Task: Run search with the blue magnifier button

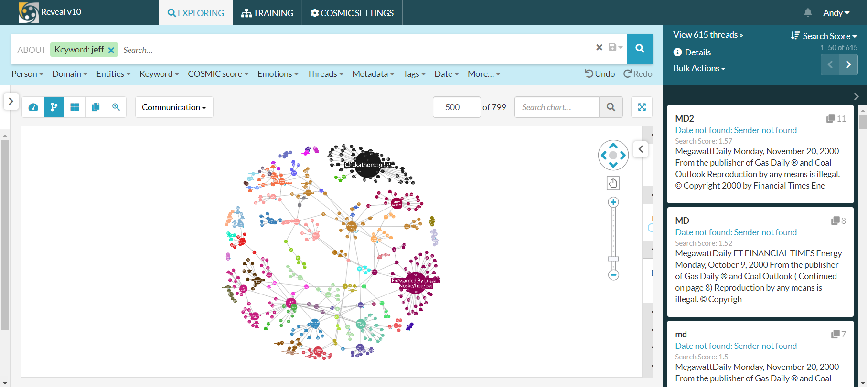Action: tap(640, 48)
